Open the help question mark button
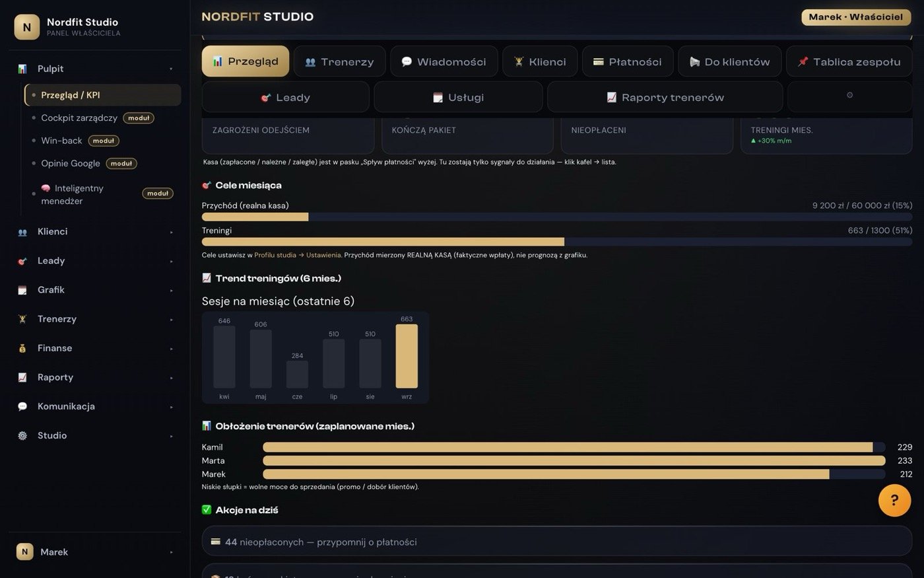The width and height of the screenshot is (924, 578). pyautogui.click(x=894, y=500)
